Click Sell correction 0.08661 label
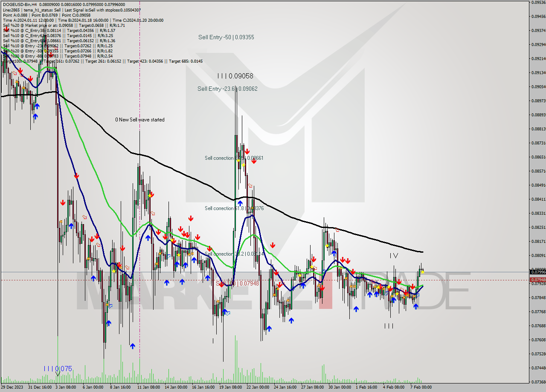 point(234,158)
